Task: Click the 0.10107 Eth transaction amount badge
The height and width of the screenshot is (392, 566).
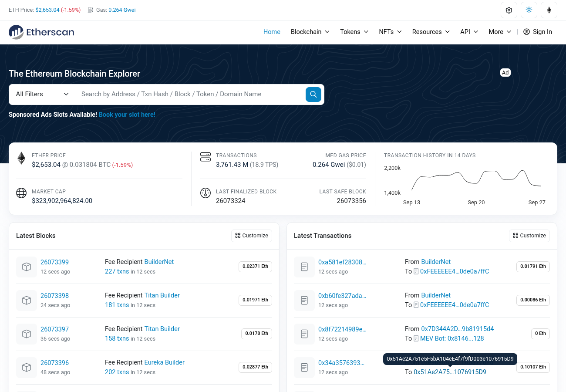Action: [x=533, y=367]
